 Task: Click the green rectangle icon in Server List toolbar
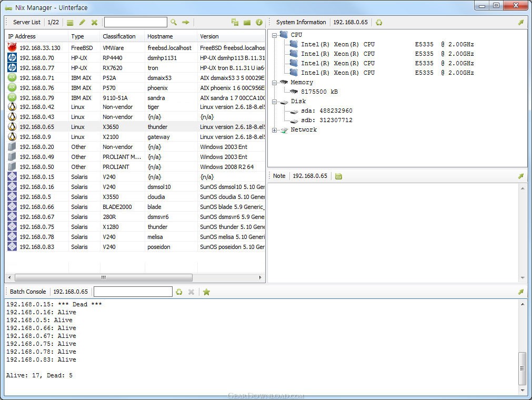(x=247, y=23)
